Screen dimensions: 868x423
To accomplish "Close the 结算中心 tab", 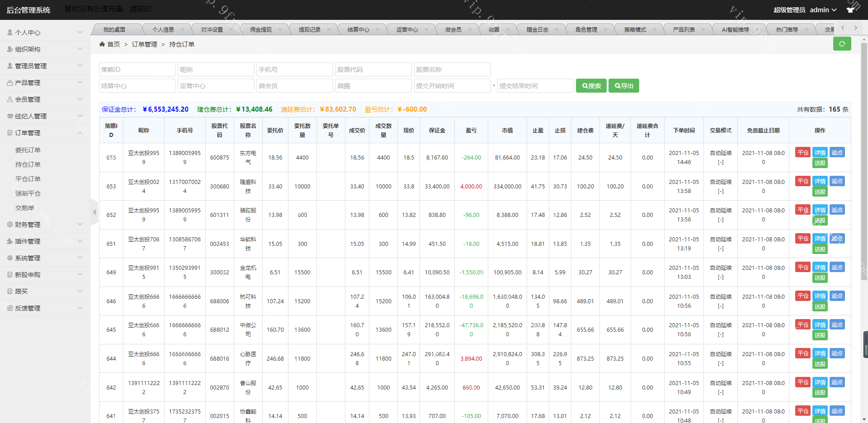I will click(377, 30).
